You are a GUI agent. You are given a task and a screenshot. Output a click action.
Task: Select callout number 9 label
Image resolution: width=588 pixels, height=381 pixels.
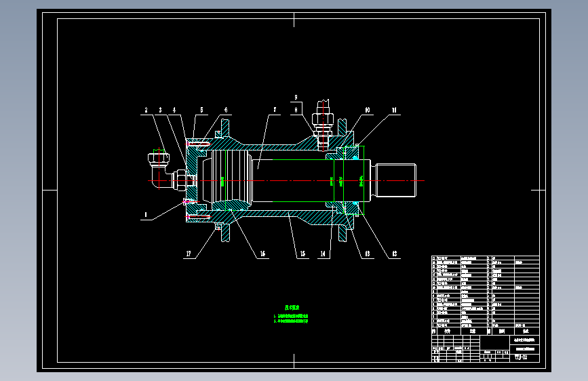click(296, 98)
